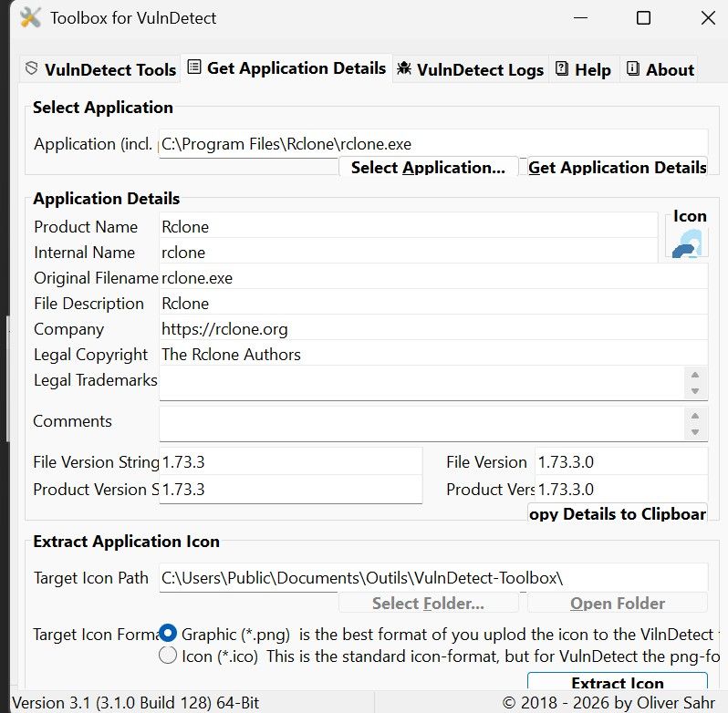Click the Target Icon Path field
The width and height of the screenshot is (728, 713).
432,578
